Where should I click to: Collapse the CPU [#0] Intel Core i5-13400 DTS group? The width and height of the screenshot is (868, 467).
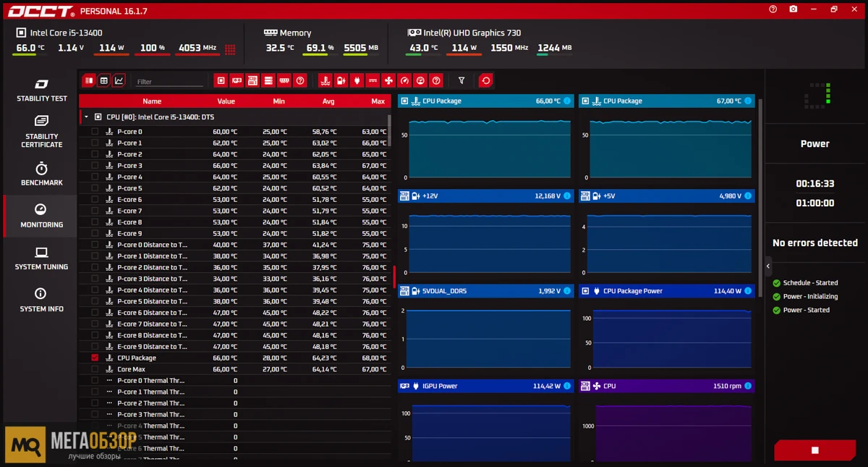coord(86,117)
